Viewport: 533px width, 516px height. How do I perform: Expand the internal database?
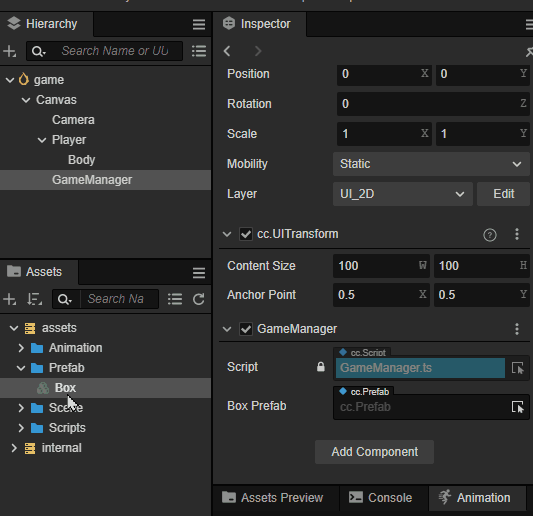pyautogui.click(x=14, y=448)
